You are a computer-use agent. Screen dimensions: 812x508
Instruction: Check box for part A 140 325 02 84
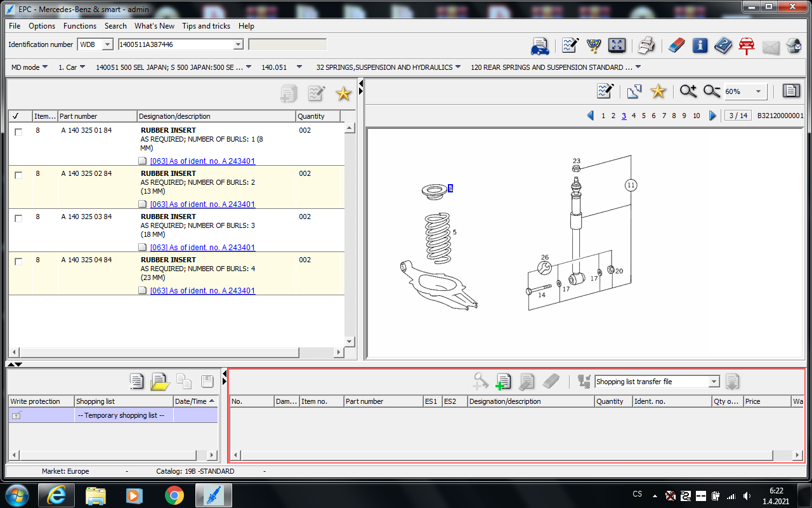(x=18, y=175)
